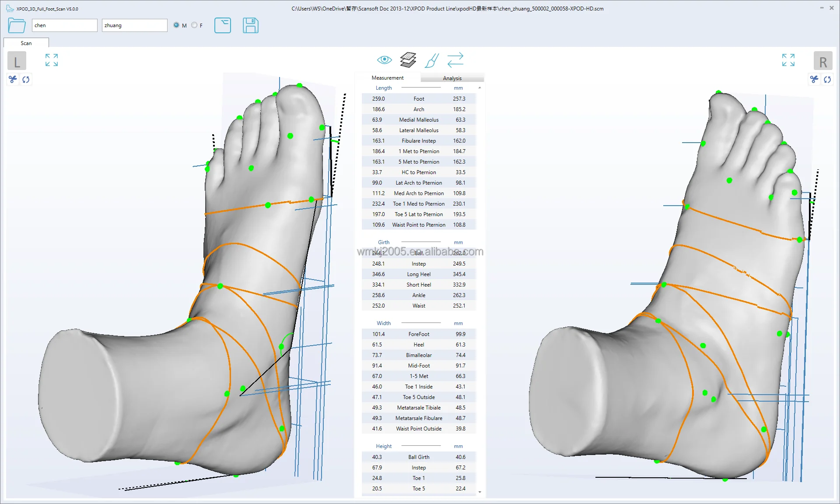Select the 1 Met to Pternion row
Image resolution: width=840 pixels, height=504 pixels.
pos(419,151)
